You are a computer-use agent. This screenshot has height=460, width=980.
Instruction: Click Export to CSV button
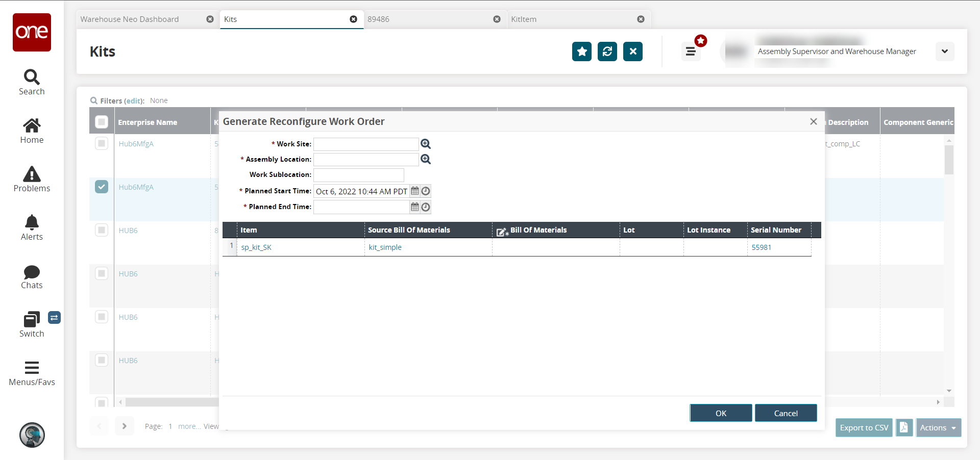[x=864, y=427]
